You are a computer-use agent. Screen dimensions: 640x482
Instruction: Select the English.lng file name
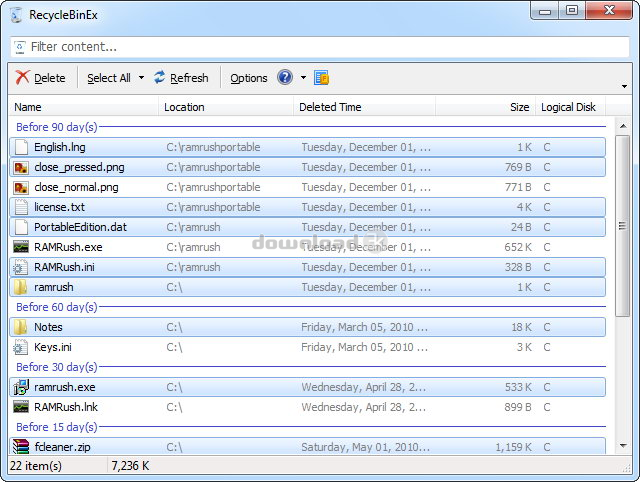click(60, 147)
